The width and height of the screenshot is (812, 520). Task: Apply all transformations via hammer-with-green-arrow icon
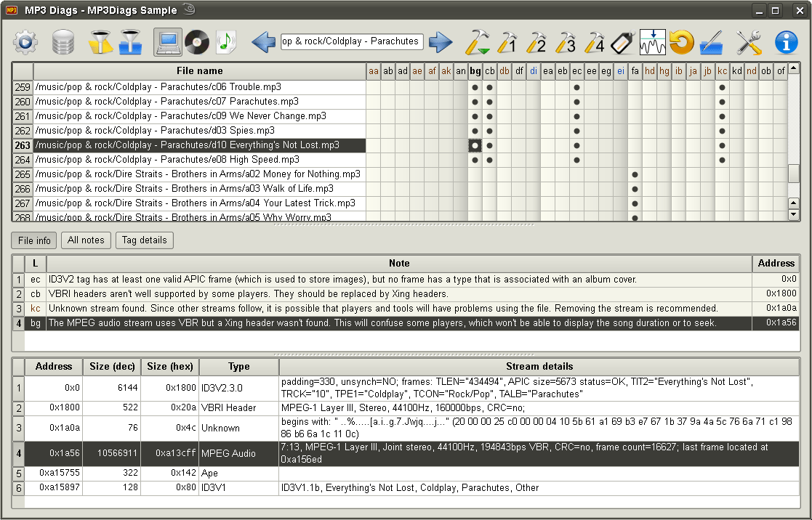[x=478, y=42]
